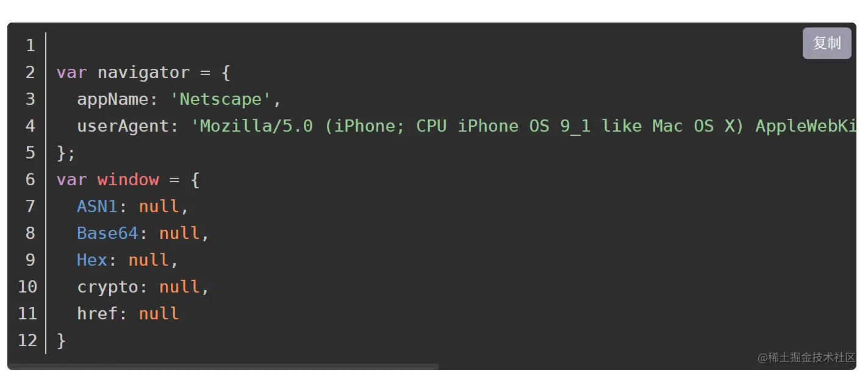
Task: Click the 'Mozilla/5.0 user agent string
Action: point(251,126)
